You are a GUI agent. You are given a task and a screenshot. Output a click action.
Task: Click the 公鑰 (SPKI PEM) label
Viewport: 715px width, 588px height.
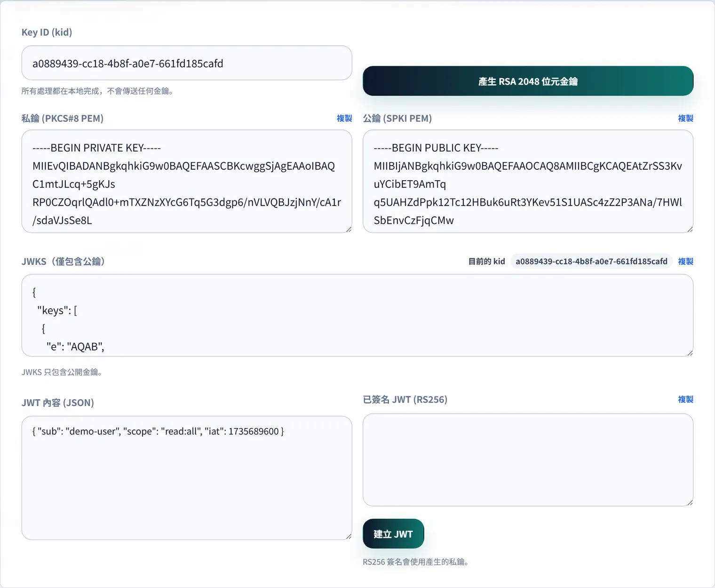pos(397,118)
